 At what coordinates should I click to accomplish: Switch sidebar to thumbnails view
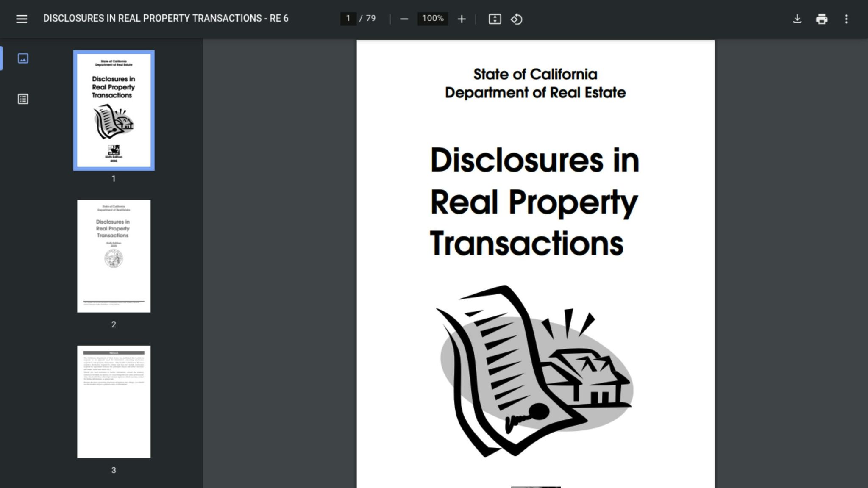tap(23, 58)
